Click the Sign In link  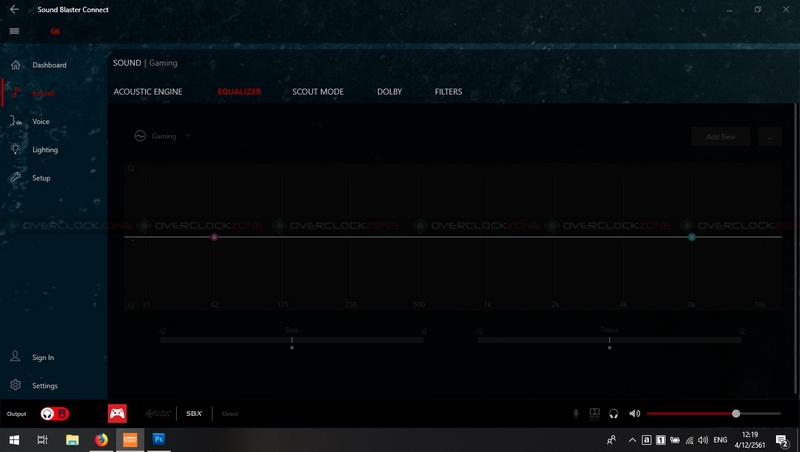point(43,357)
